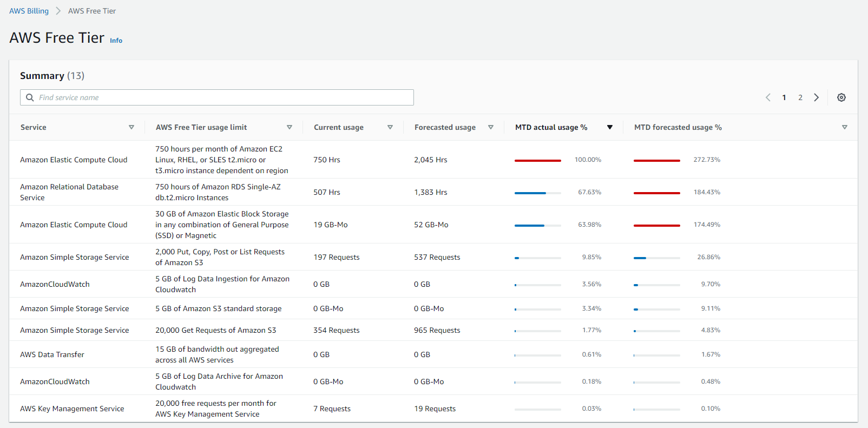Screen dimensions: 868x428
Task: Click Forecasted usage column header
Action: click(x=445, y=127)
